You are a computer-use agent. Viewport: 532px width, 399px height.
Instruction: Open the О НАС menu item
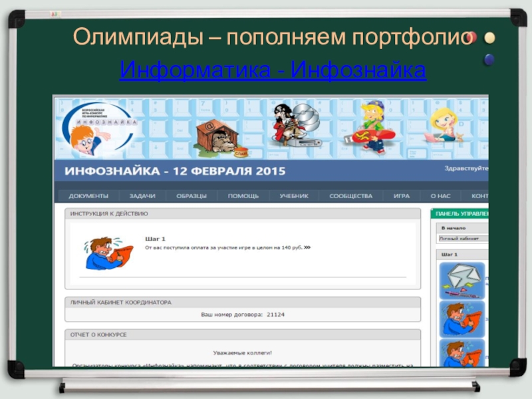(440, 196)
